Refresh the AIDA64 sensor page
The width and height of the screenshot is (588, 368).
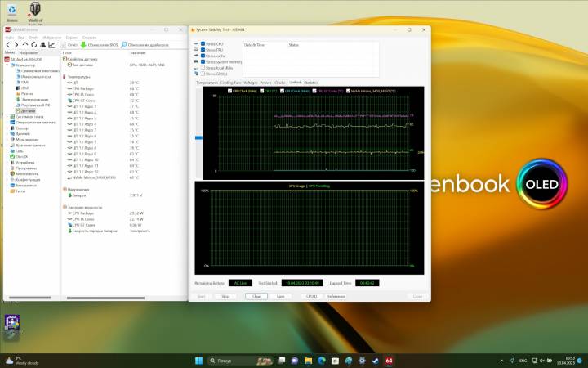pos(33,45)
